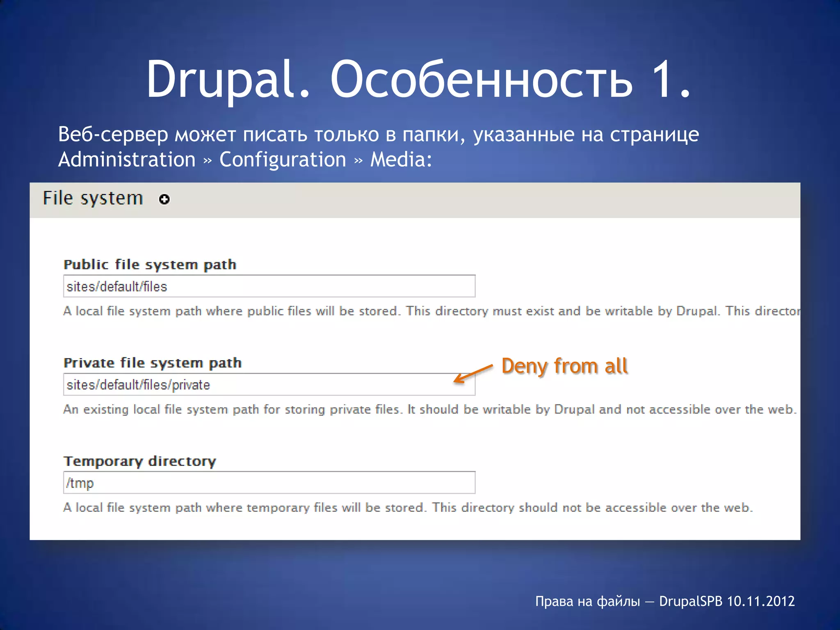Click the Public file system path field

(x=269, y=286)
